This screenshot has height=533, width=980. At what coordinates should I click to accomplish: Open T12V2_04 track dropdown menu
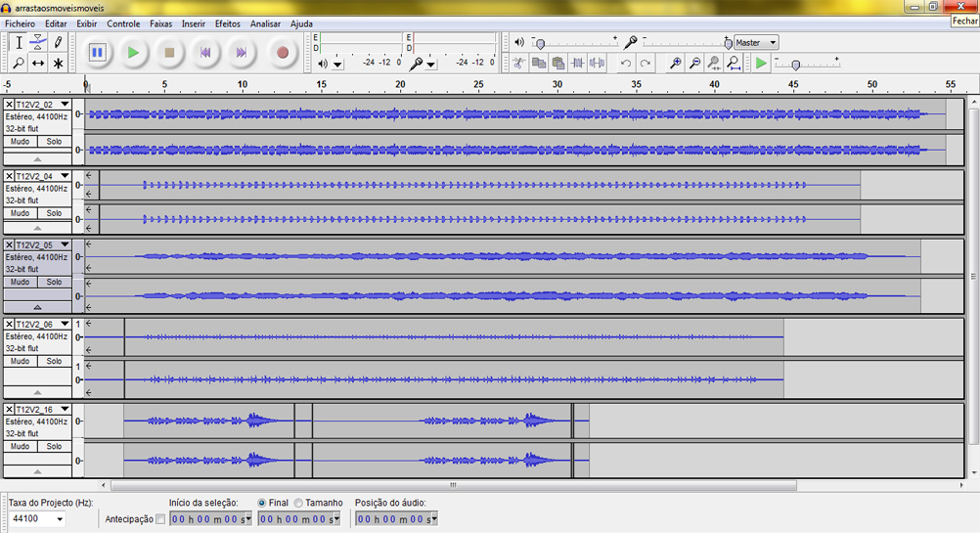click(65, 176)
